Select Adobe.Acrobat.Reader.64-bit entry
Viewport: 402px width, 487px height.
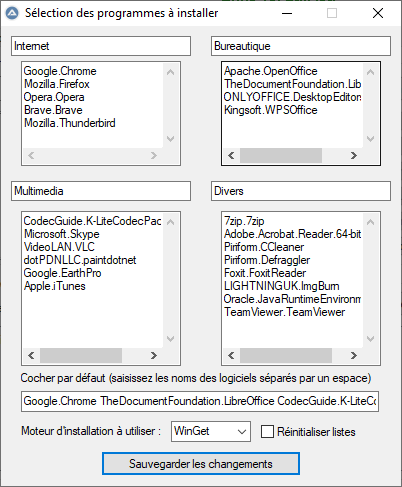pyautogui.click(x=292, y=234)
